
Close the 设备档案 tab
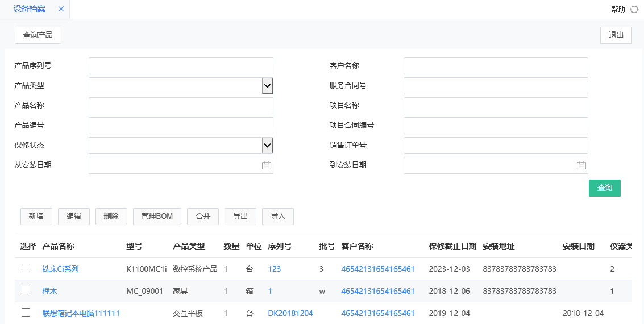61,9
